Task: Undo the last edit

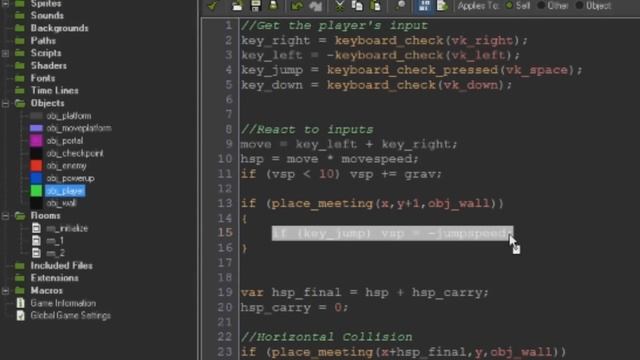Action: coord(297,6)
